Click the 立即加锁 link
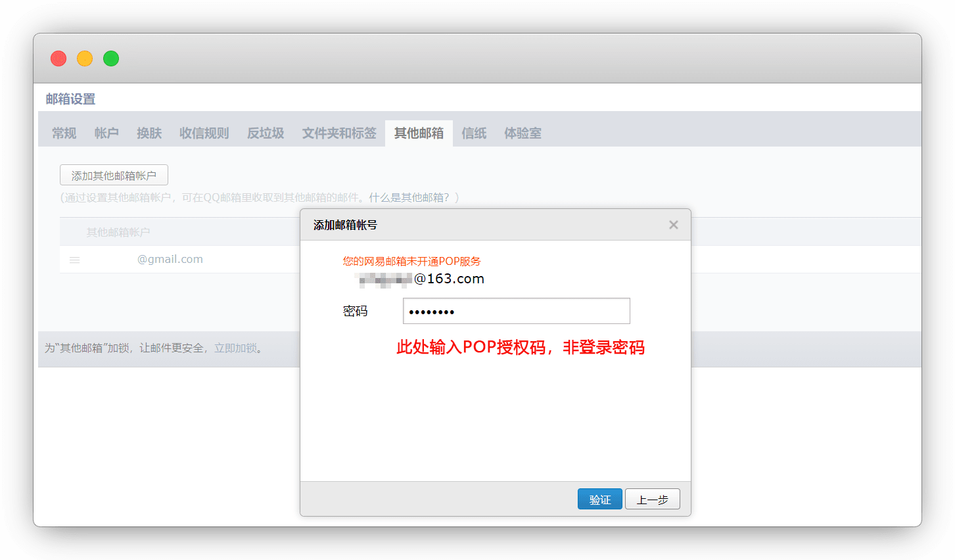Screen dimensions: 955x560 click(235, 348)
